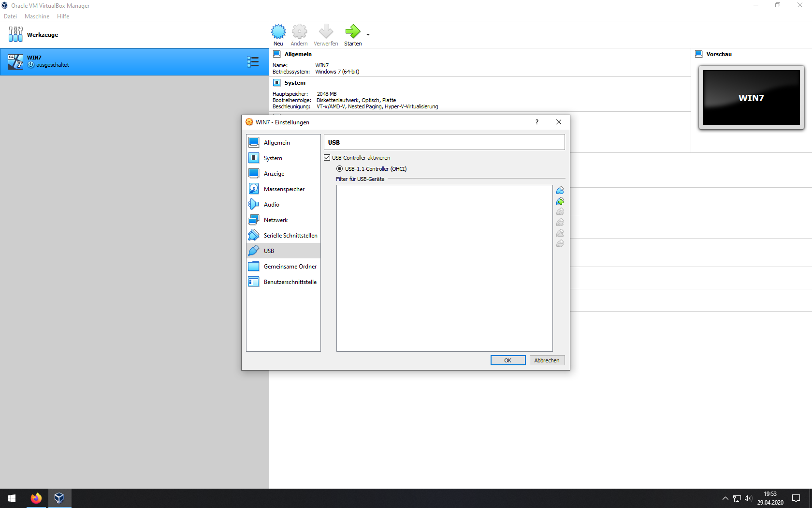Click the move USB filter down icon
The image size is (812, 508).
click(560, 244)
